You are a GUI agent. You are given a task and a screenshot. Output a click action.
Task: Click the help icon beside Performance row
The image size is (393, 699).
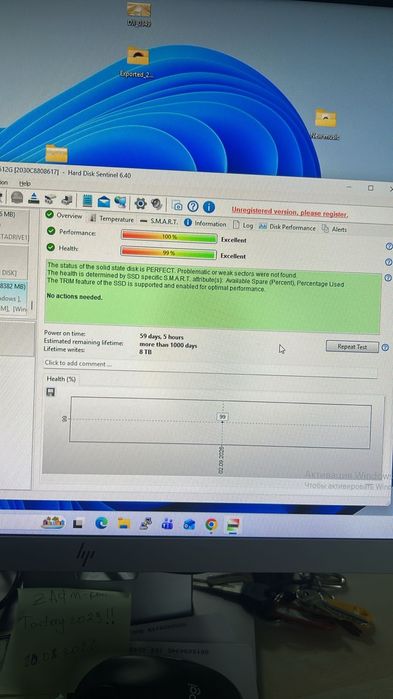coord(389,246)
